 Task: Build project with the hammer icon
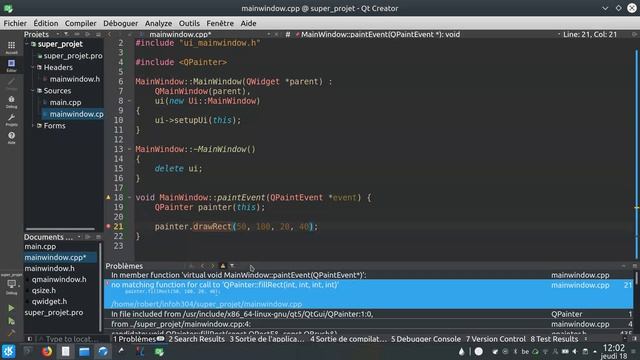(x=11, y=333)
